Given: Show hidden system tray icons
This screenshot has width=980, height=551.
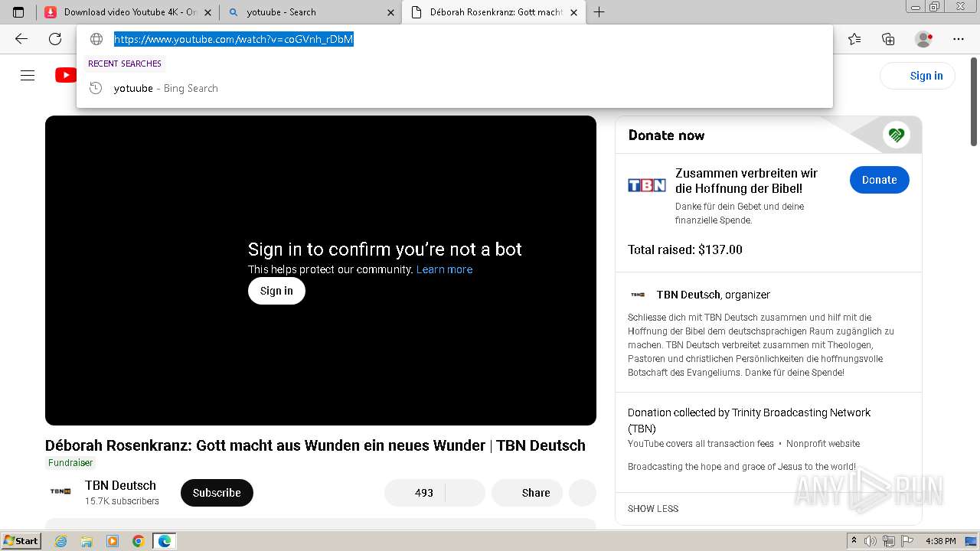Looking at the screenshot, I should click(x=854, y=541).
